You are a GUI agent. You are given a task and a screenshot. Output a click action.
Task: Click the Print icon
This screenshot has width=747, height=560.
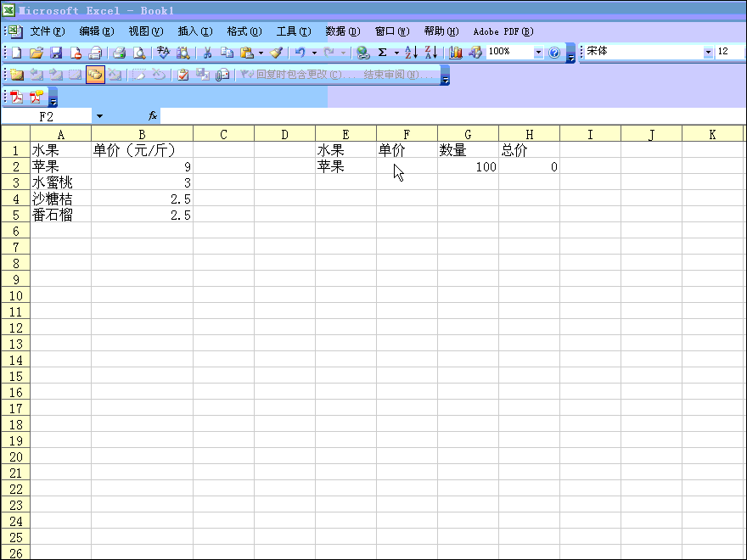pos(120,53)
